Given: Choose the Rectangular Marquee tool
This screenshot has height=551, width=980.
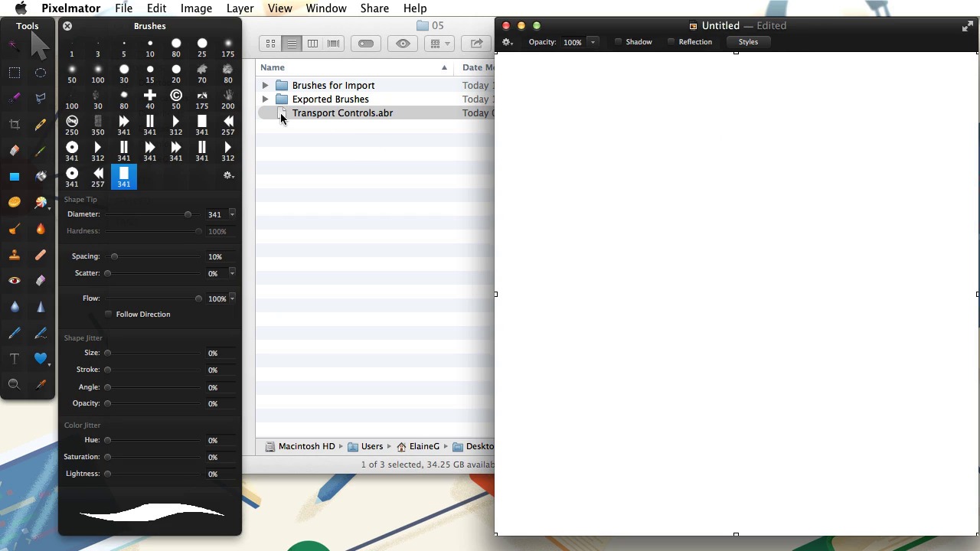Looking at the screenshot, I should coord(15,73).
